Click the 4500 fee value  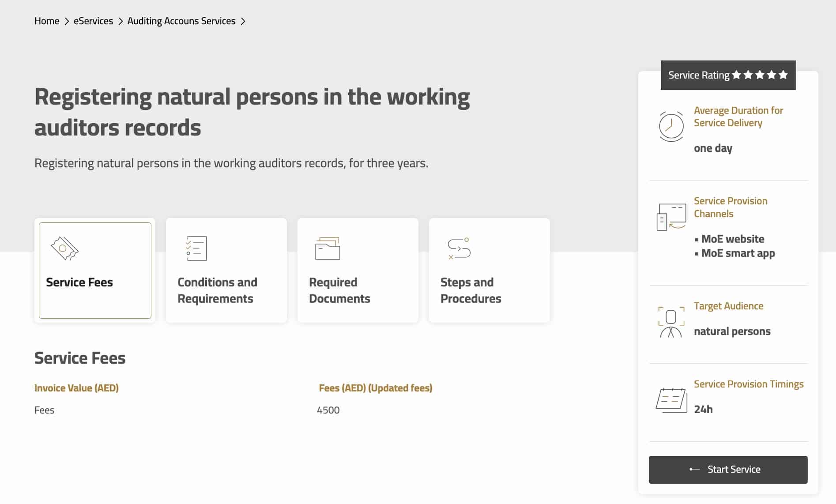328,410
